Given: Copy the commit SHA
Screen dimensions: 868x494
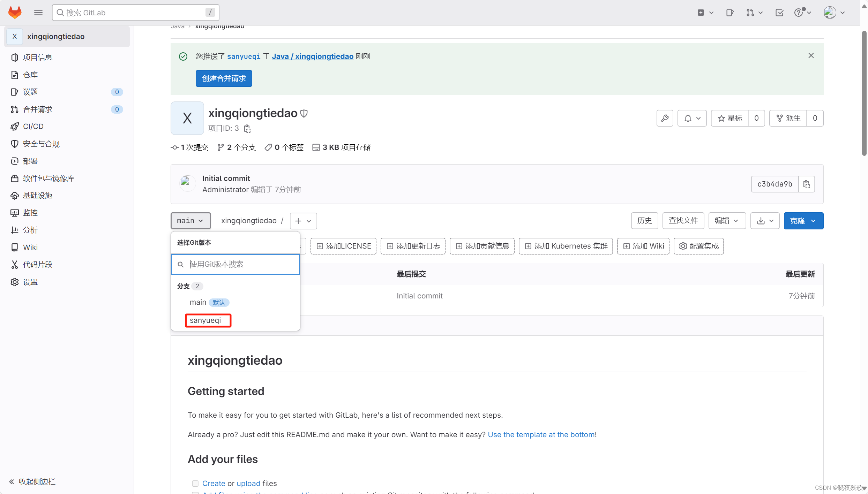Looking at the screenshot, I should [806, 184].
